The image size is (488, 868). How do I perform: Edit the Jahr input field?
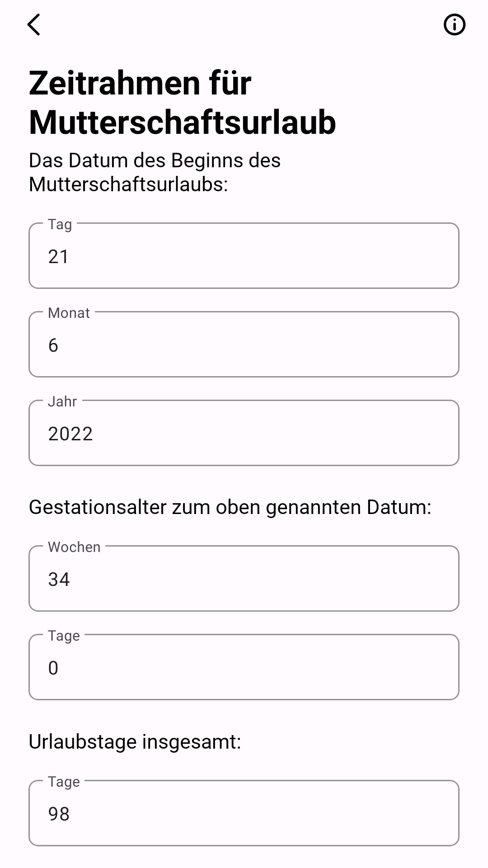point(244,433)
